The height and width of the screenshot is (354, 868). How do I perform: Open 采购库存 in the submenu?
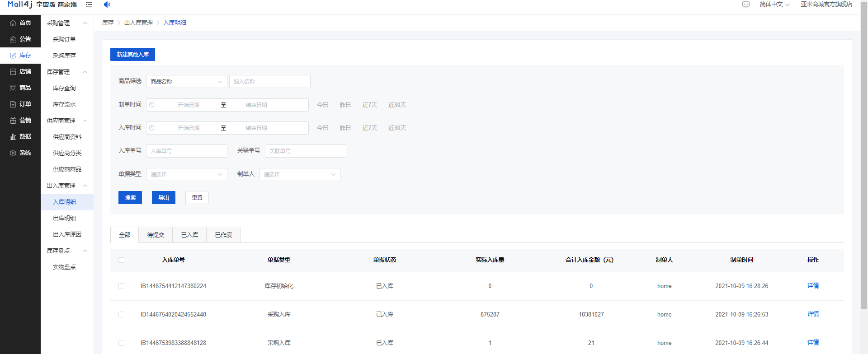pyautogui.click(x=67, y=56)
